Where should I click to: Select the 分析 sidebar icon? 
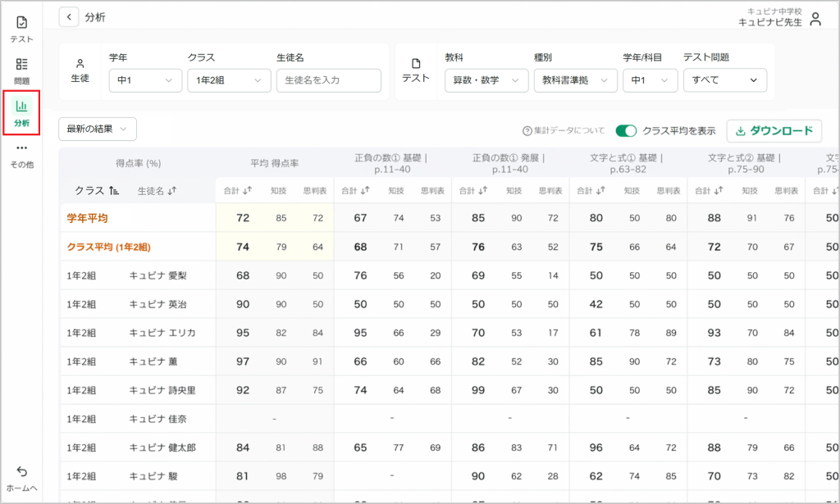pyautogui.click(x=21, y=113)
